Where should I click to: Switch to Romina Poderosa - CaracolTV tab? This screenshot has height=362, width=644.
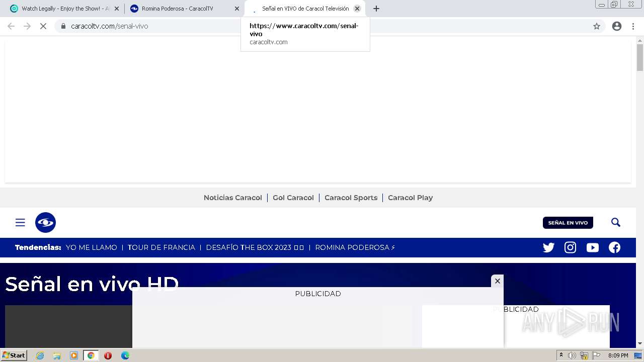pos(184,9)
